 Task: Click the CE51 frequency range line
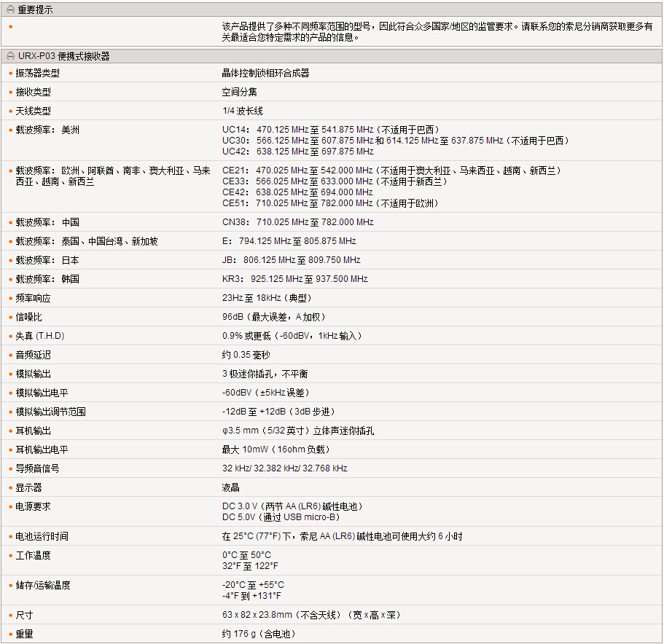330,203
